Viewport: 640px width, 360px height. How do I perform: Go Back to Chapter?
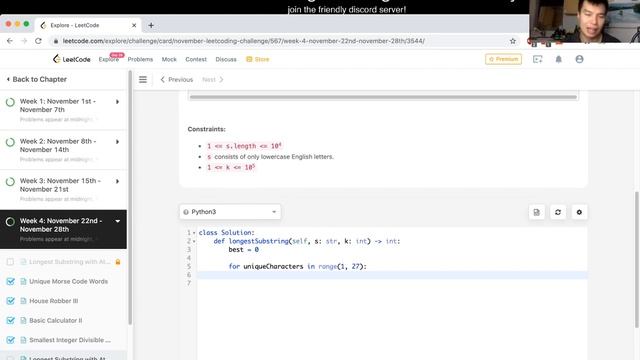36,79
